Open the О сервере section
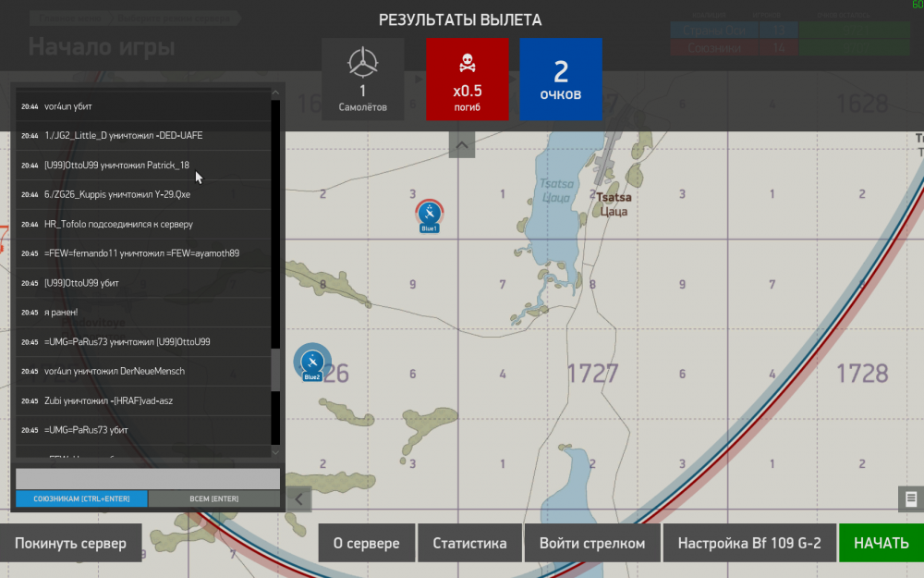Image resolution: width=924 pixels, height=578 pixels. point(367,543)
